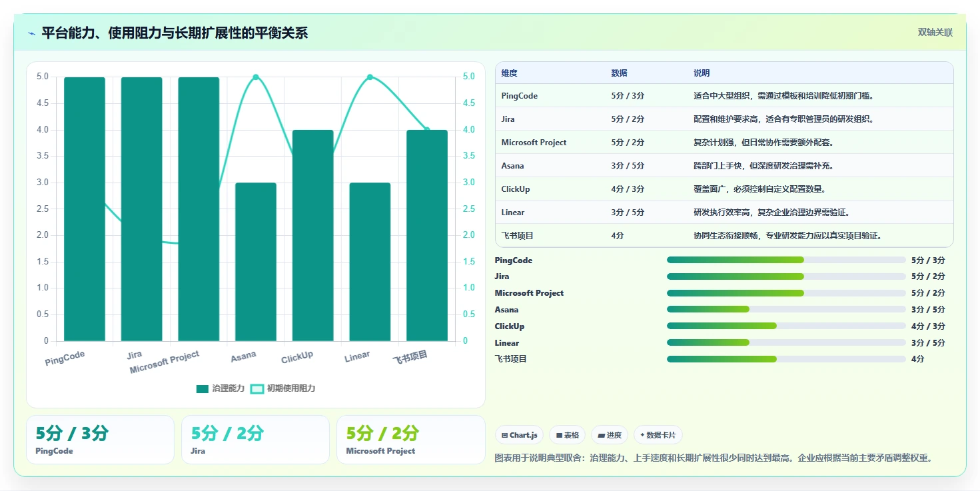
Task: Toggle the 治理能力 legend item
Action: tap(221, 388)
